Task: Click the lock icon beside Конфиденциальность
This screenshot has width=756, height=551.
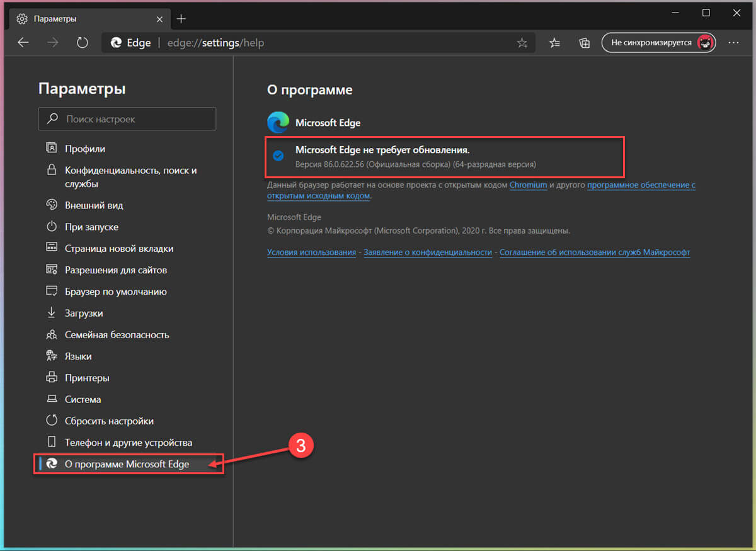Action: click(52, 171)
